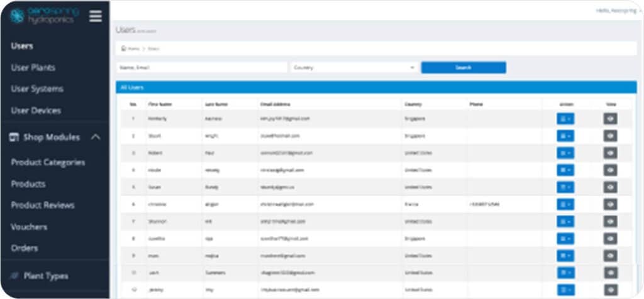The height and width of the screenshot is (299, 644).
Task: Toggle the hamburger menu icon in sidebar header
Action: click(96, 16)
